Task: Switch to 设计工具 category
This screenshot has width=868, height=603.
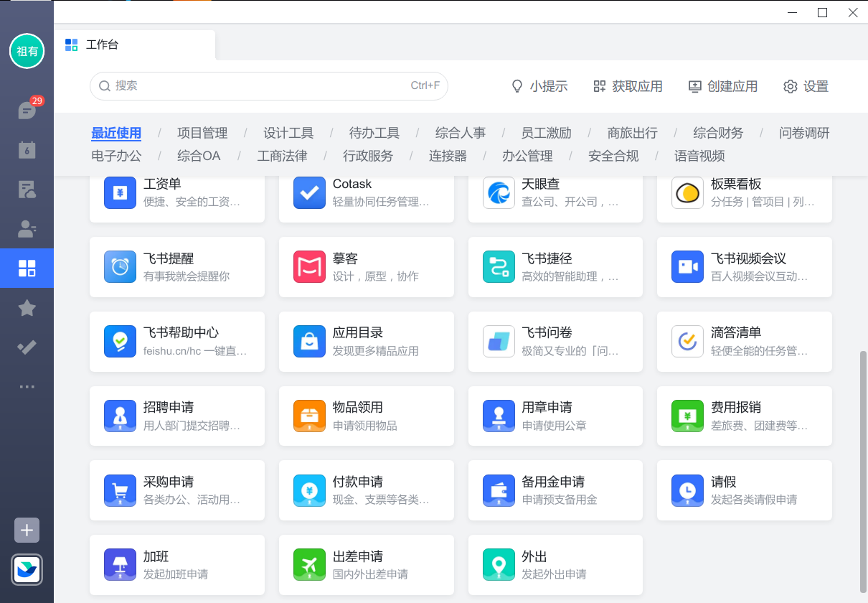Action: [x=288, y=133]
